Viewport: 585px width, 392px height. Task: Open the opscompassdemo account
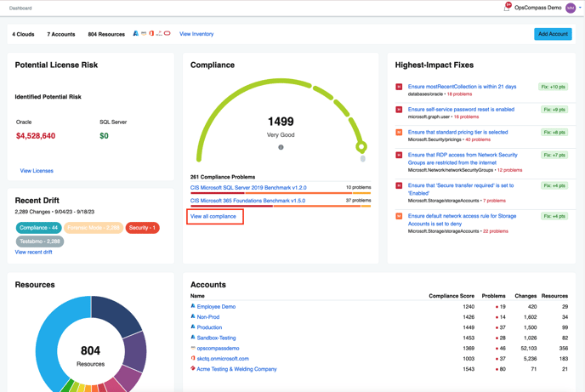click(218, 349)
